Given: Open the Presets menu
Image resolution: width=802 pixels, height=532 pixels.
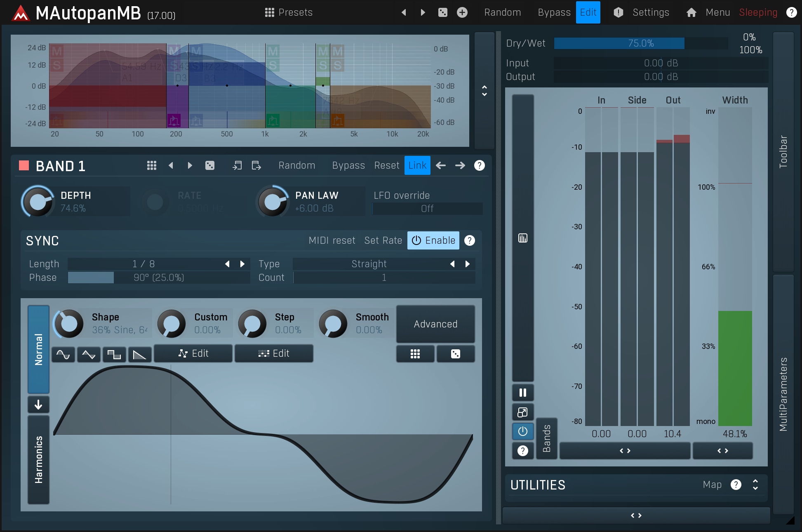Looking at the screenshot, I should click(x=289, y=13).
